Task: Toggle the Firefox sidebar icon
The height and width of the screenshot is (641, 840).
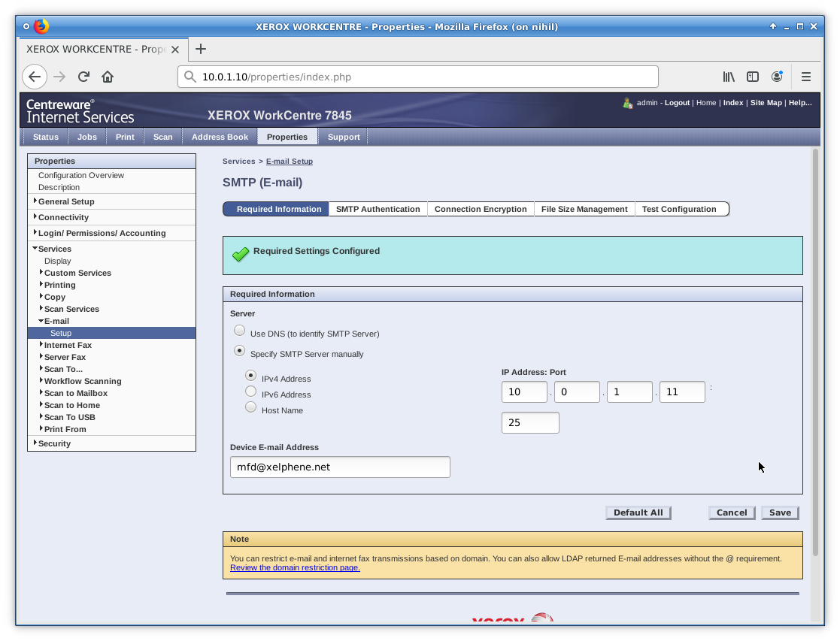Action: click(x=753, y=77)
